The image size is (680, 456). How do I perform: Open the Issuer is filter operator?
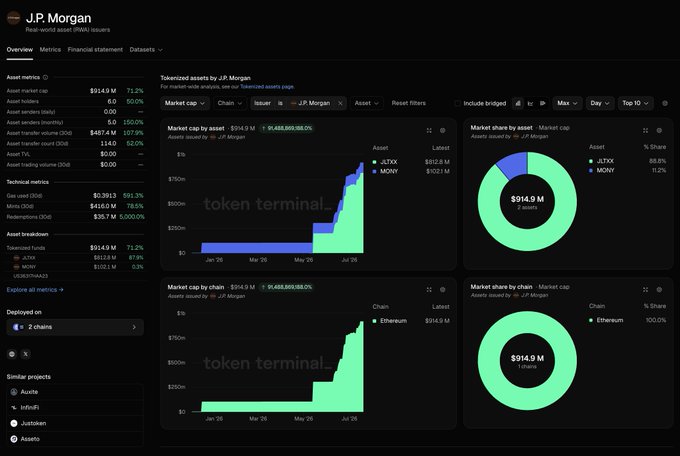tap(280, 103)
